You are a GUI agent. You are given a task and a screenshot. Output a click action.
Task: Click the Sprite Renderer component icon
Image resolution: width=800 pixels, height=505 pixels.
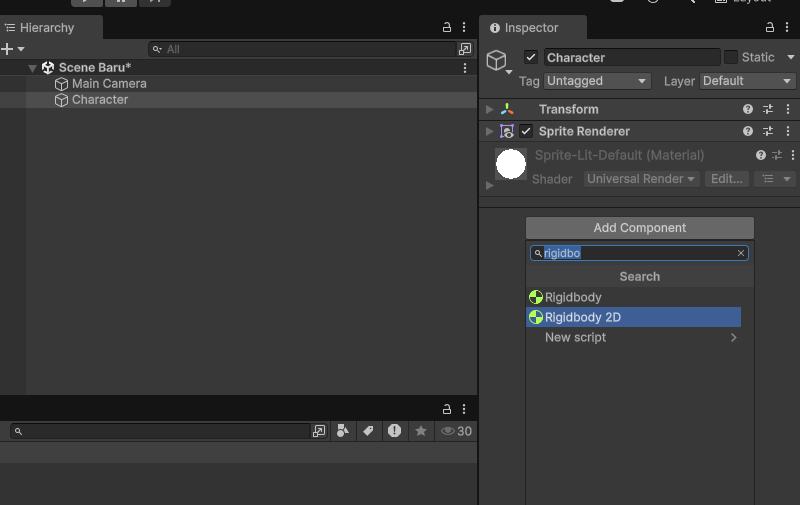click(x=507, y=132)
